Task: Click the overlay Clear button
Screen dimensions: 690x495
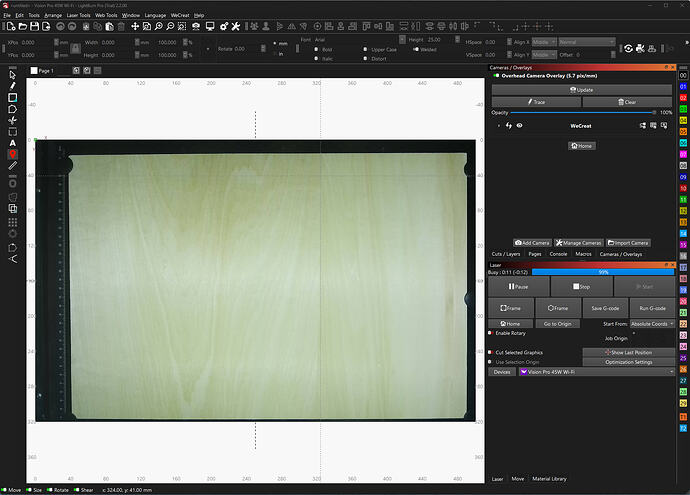Action: 627,102
